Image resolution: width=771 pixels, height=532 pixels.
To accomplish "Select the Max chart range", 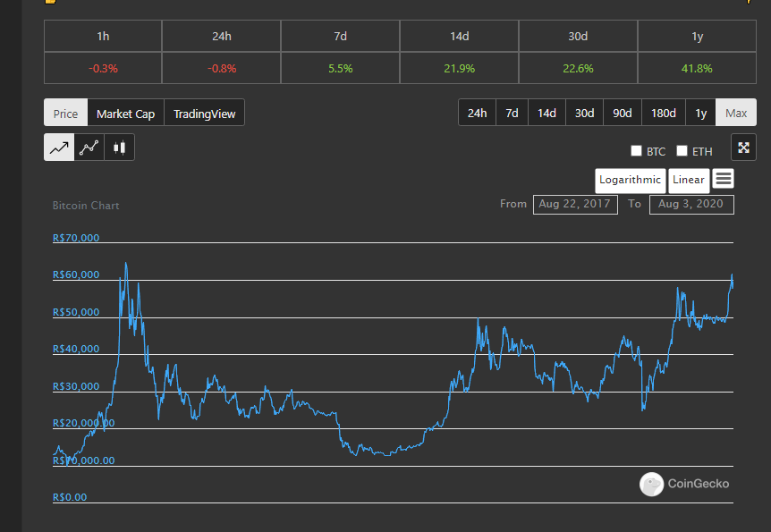I will [x=736, y=113].
